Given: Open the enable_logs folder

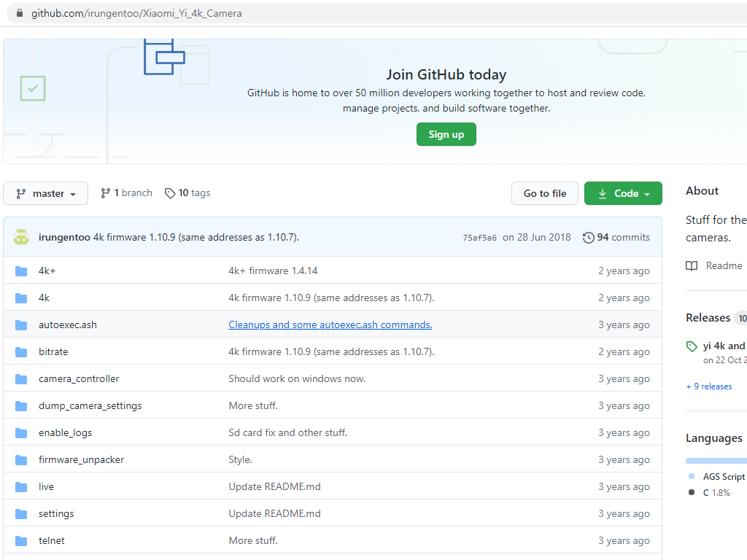Looking at the screenshot, I should (65, 433).
